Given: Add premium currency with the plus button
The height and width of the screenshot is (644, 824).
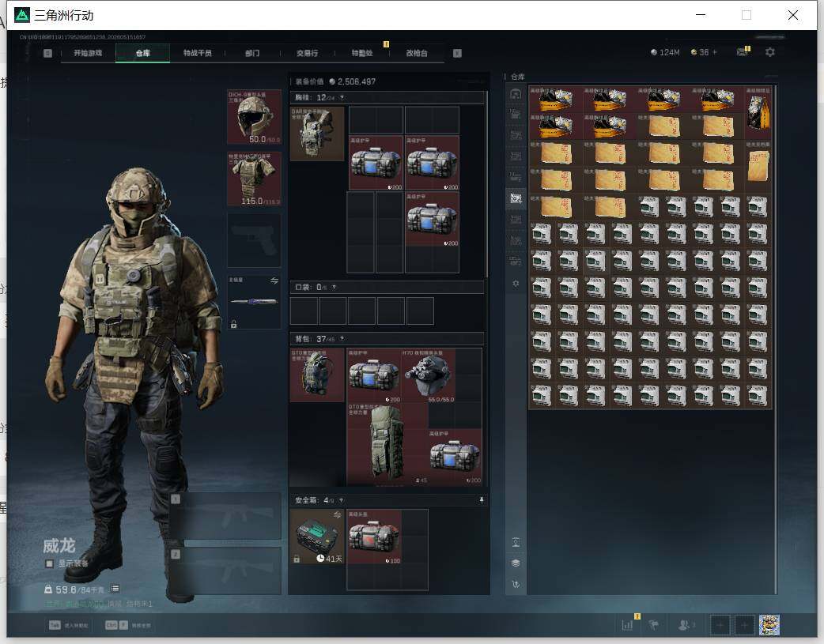Looking at the screenshot, I should 715,52.
